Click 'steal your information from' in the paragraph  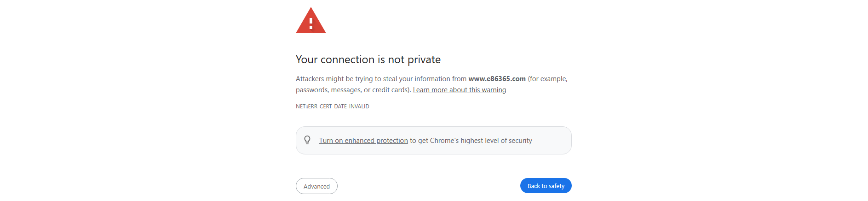click(x=425, y=79)
